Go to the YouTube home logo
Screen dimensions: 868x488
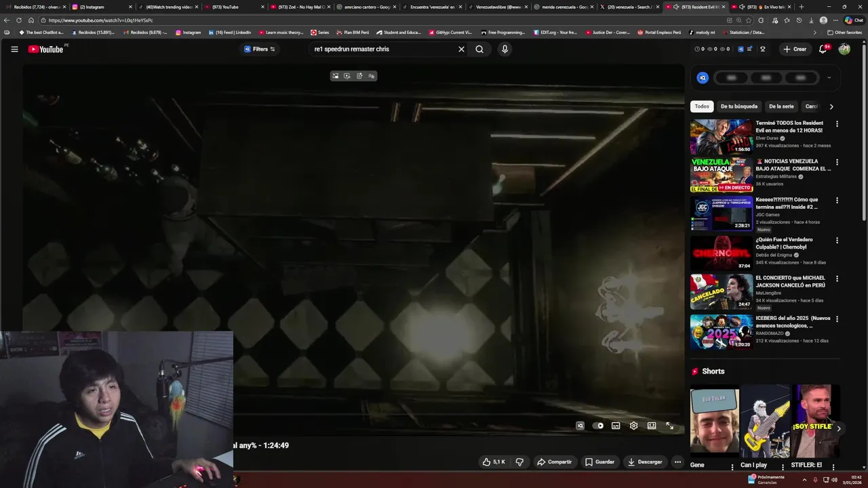45,49
